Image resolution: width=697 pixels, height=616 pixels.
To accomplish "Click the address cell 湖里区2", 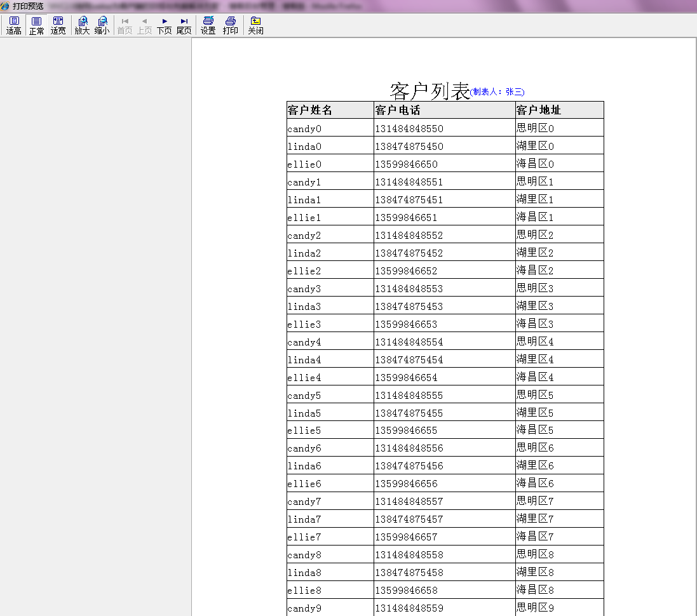I will tap(560, 253).
